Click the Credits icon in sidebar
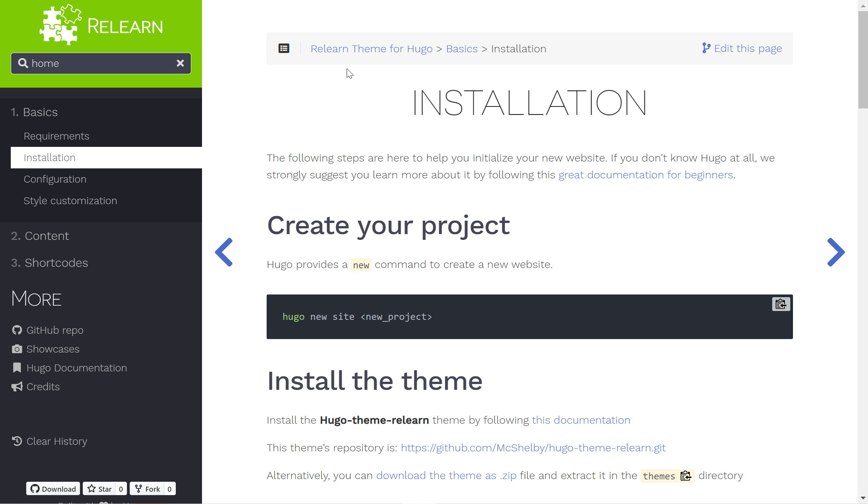Screen dimensions: 868x504 [x=17, y=386]
